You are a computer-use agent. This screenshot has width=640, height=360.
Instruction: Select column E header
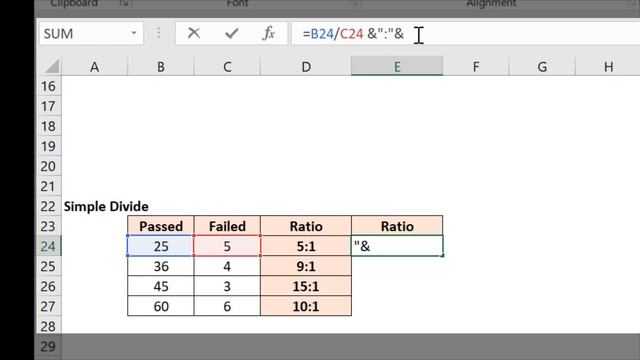point(397,67)
